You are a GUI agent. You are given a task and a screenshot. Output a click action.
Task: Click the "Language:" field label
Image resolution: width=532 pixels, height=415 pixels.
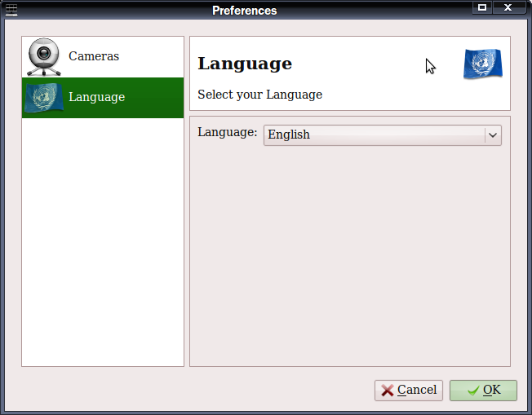[x=228, y=132]
